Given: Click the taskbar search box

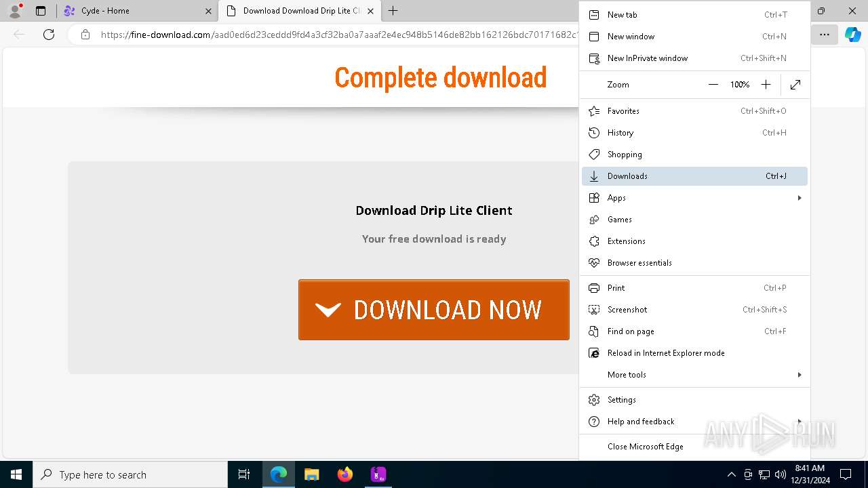Looking at the screenshot, I should click(x=130, y=474).
